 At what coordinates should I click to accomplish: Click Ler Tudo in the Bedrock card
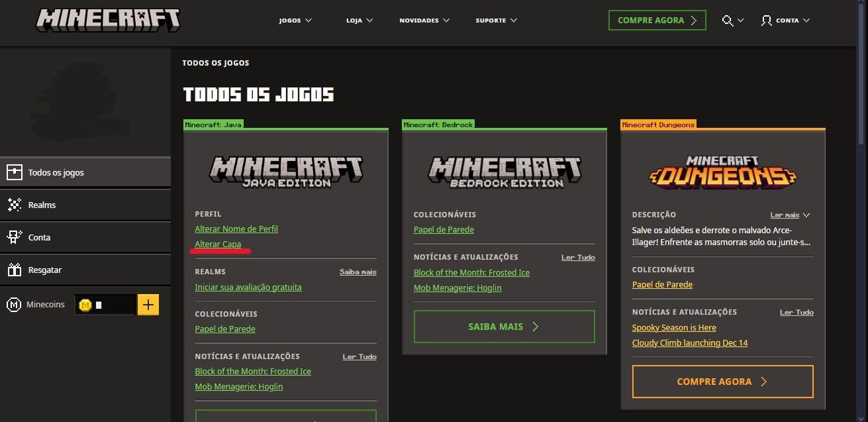pos(578,258)
